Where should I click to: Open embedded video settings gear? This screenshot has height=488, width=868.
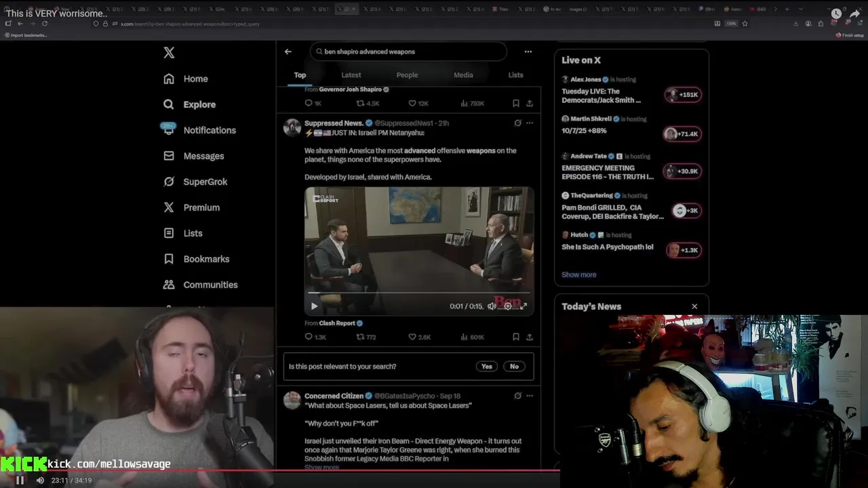[x=508, y=306]
